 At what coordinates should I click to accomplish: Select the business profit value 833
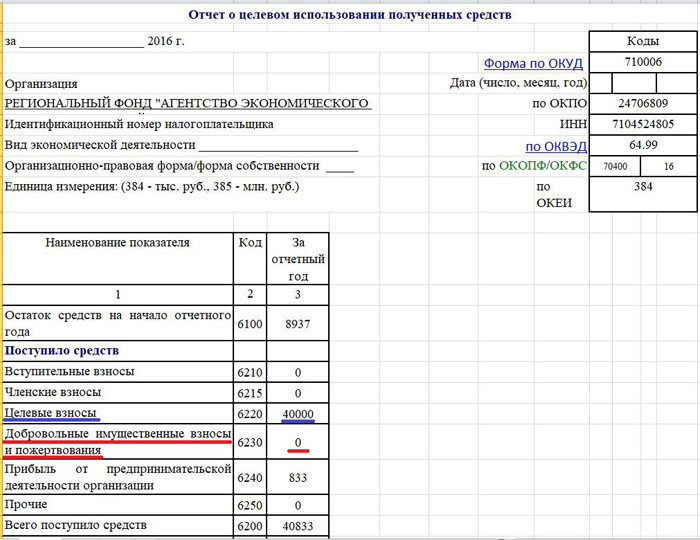[x=298, y=478]
